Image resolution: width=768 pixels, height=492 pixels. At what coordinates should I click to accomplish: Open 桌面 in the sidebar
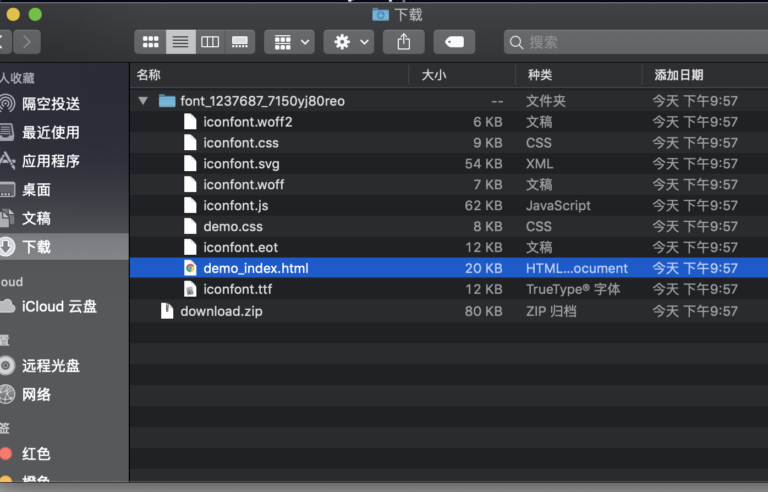36,190
